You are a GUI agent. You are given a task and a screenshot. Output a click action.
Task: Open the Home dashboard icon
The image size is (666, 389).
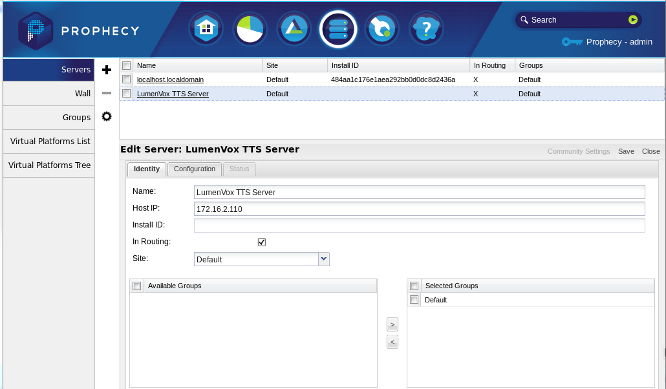point(206,28)
